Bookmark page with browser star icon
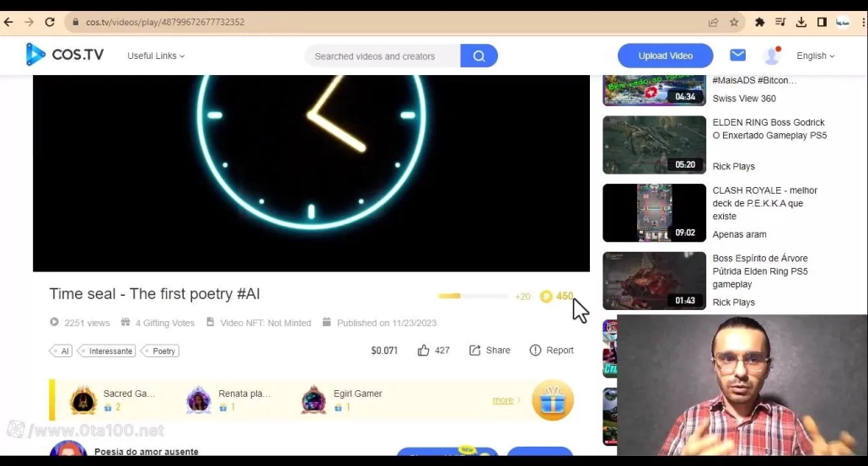Screen dimensions: 868x466 point(734,22)
